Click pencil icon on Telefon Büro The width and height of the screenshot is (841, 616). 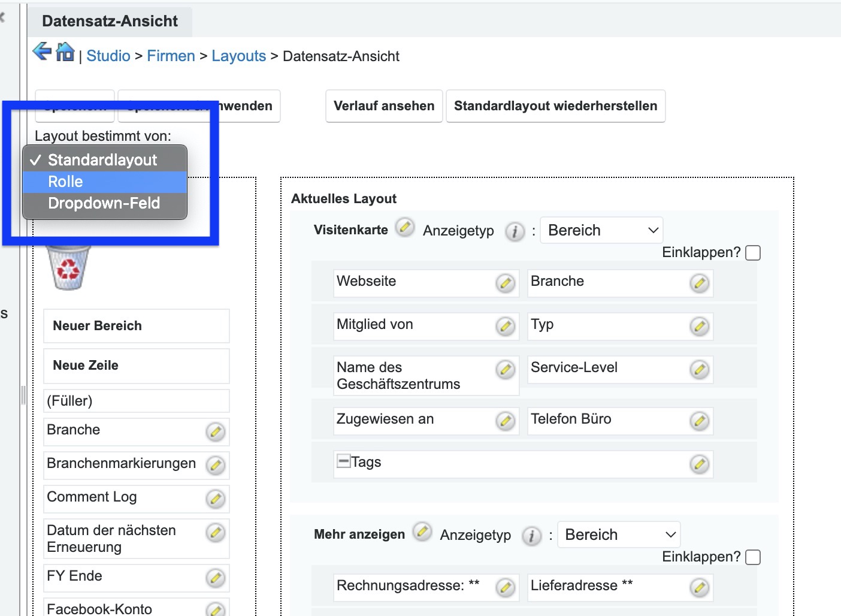(x=699, y=421)
